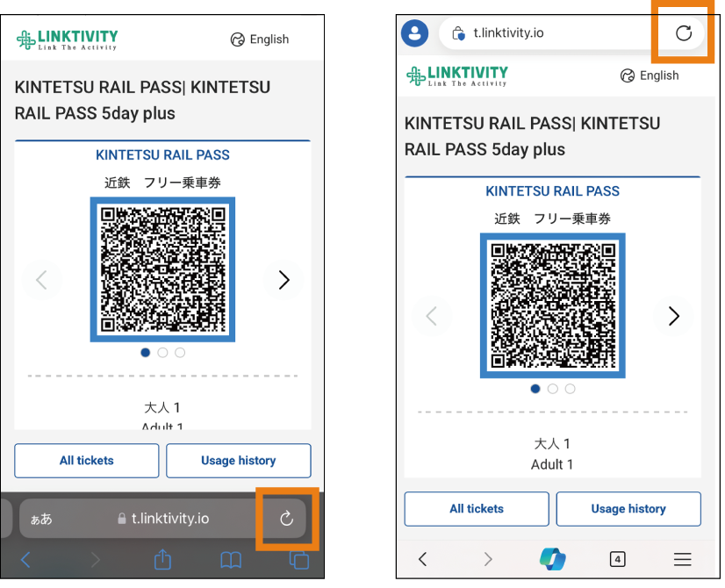
Task: Tap the Edge browser refresh icon at top
Action: click(x=684, y=33)
